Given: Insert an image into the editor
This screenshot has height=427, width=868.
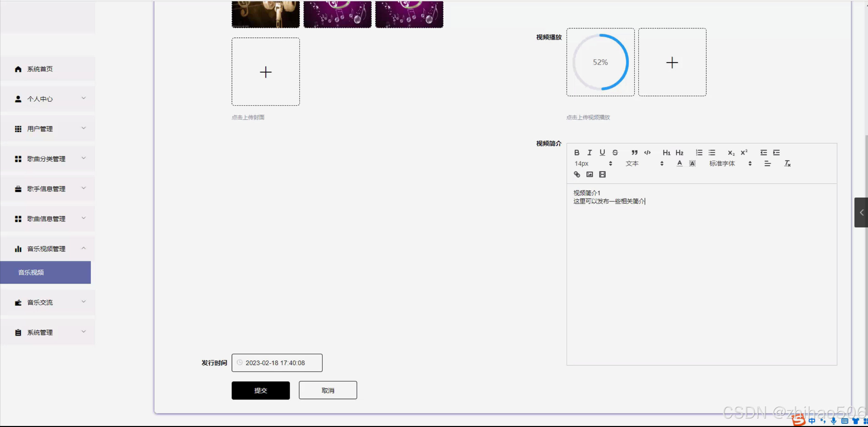Looking at the screenshot, I should [590, 174].
